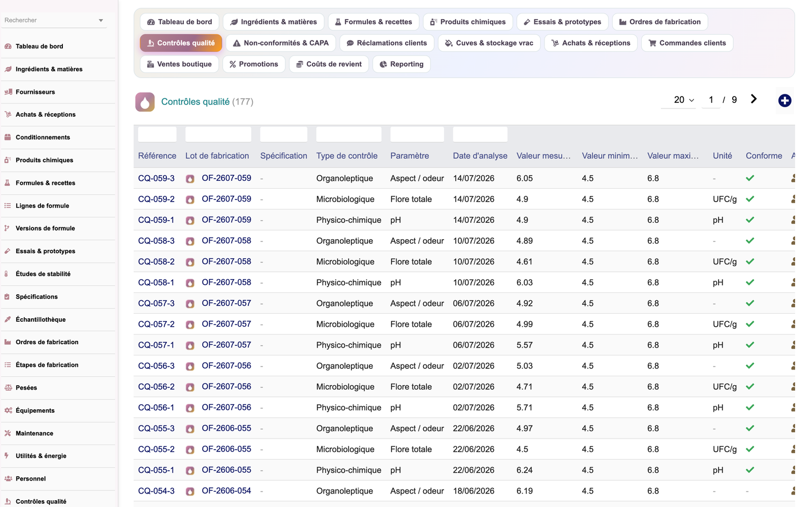The height and width of the screenshot is (507, 812).
Task: Click the Formules & recettes flask icon in sidebar
Action: click(x=8, y=183)
